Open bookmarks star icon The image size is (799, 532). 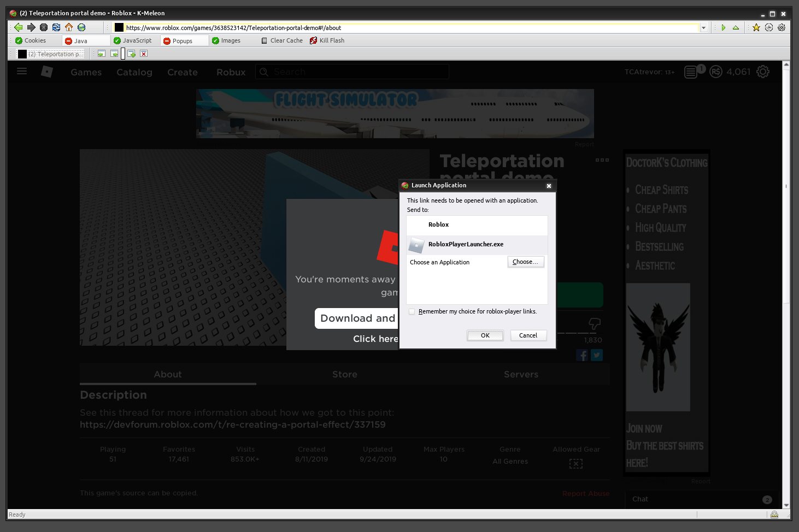click(756, 27)
